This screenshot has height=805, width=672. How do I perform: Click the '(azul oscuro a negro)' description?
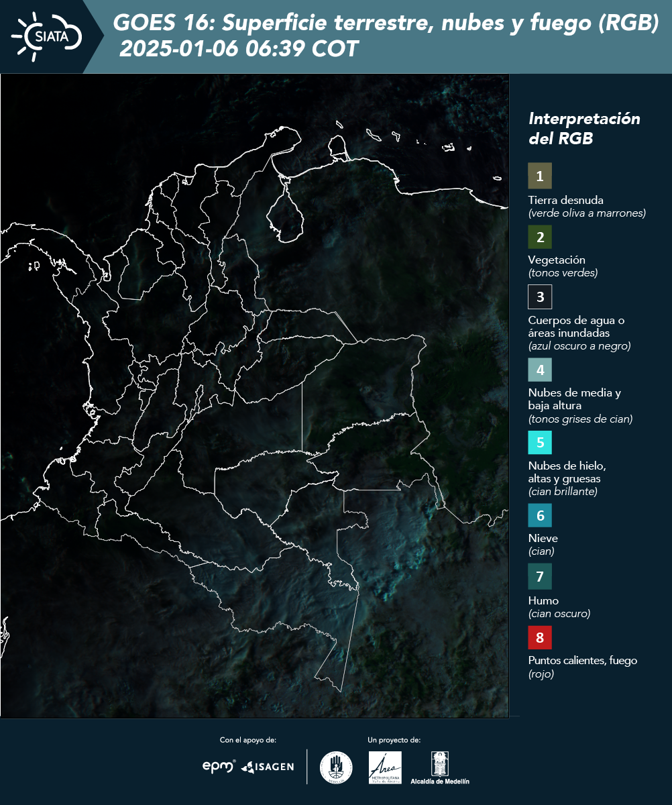[x=579, y=346]
